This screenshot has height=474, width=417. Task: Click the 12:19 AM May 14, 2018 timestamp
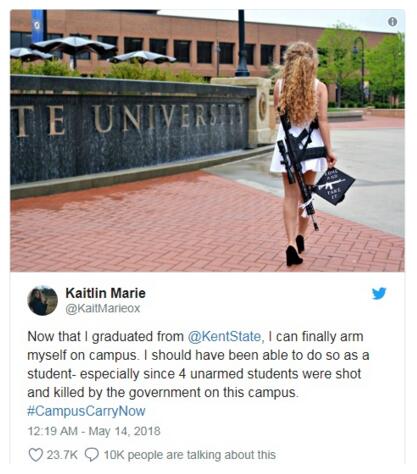pyautogui.click(x=94, y=431)
